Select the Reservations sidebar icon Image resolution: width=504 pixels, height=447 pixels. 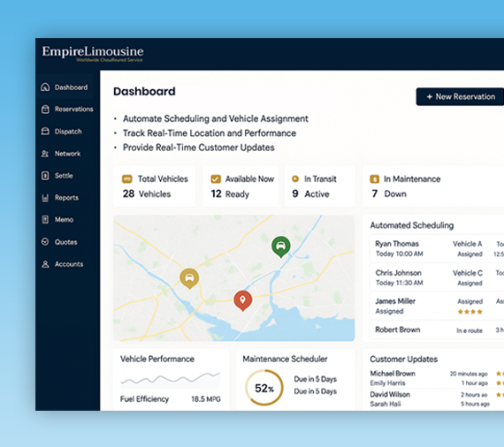click(x=45, y=110)
